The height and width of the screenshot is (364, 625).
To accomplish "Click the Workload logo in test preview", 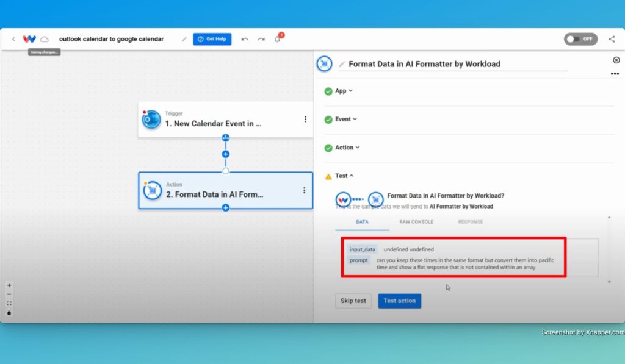I will coord(343,199).
